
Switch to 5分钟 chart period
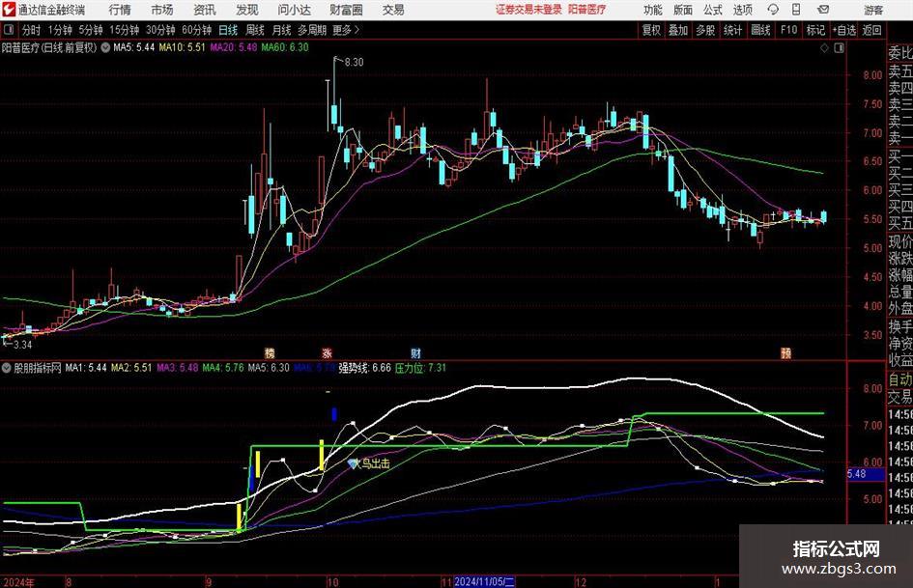[x=91, y=30]
